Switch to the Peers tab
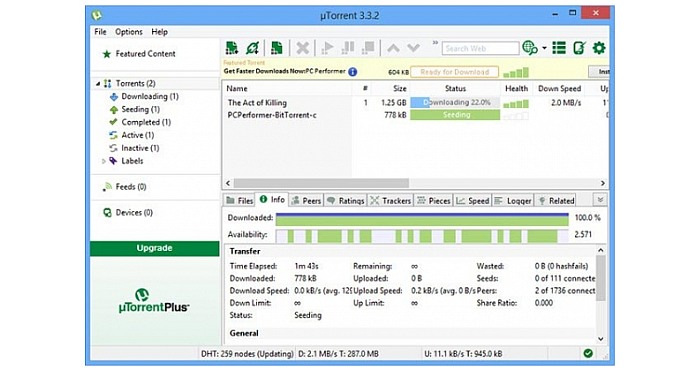This screenshot has height=370, width=700. [306, 201]
